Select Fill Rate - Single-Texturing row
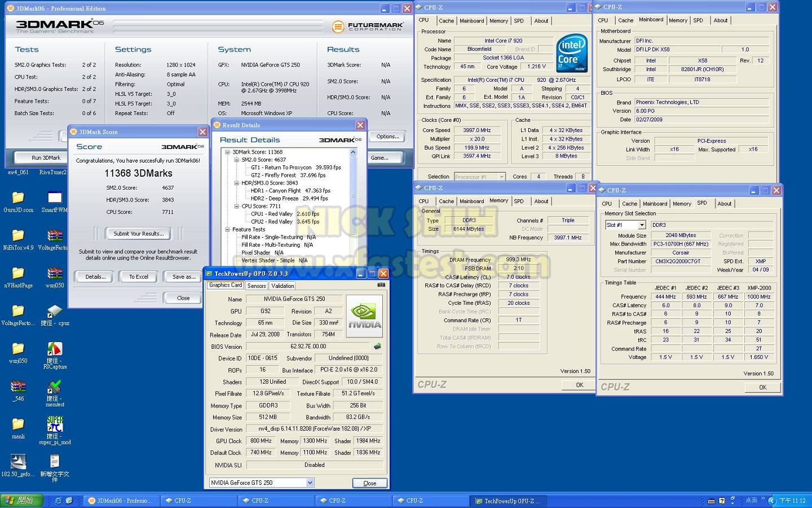 pyautogui.click(x=279, y=237)
